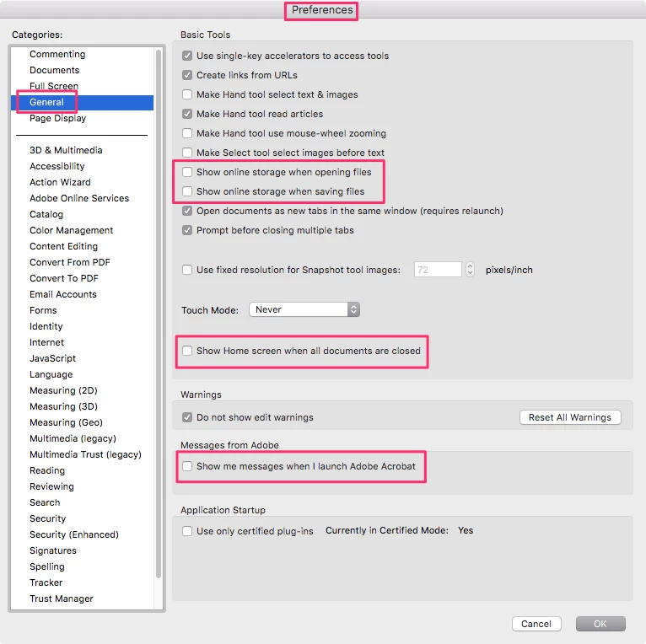
Task: Enable Hand tool mouse-wheel zooming checkbox
Action: [x=187, y=133]
